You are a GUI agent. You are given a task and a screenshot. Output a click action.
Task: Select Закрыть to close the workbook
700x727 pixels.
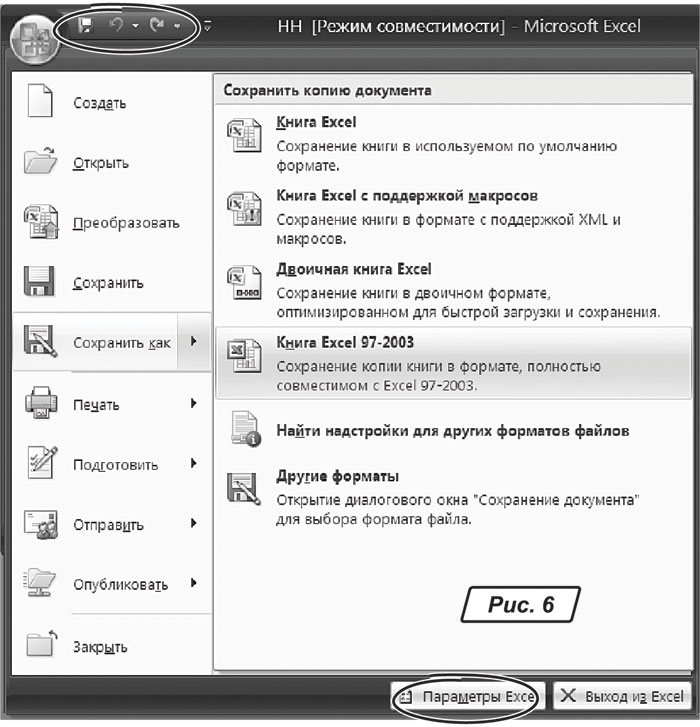click(x=100, y=646)
